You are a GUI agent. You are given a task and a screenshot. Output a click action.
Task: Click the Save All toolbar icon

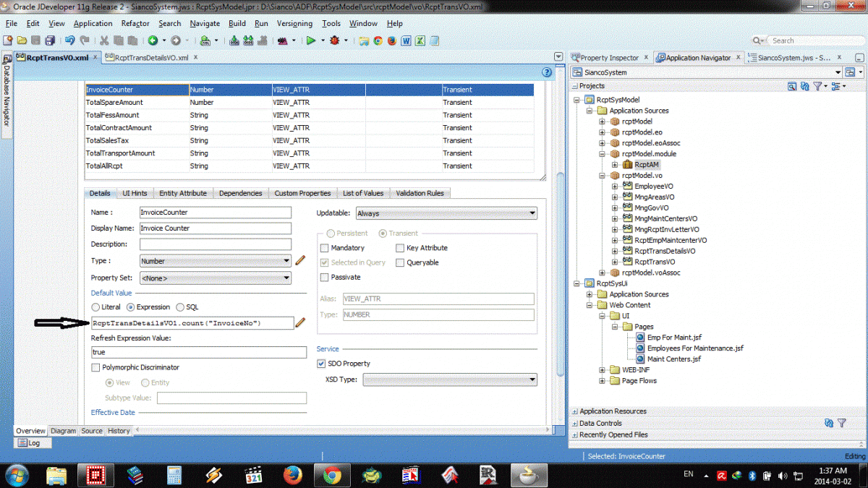(50, 40)
